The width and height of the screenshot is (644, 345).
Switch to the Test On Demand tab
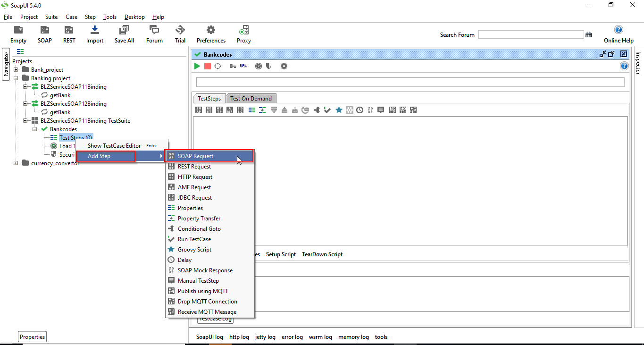click(251, 98)
